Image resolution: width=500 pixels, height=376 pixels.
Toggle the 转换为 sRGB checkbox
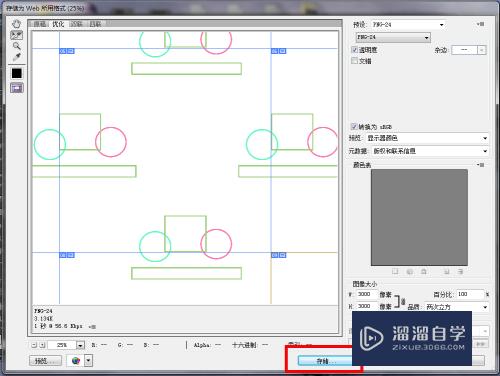(354, 126)
